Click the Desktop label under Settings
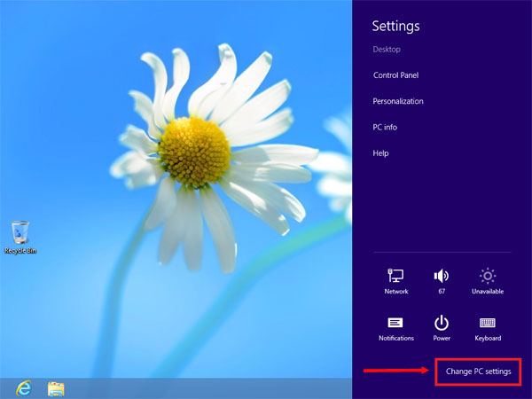The image size is (532, 399). (387, 50)
